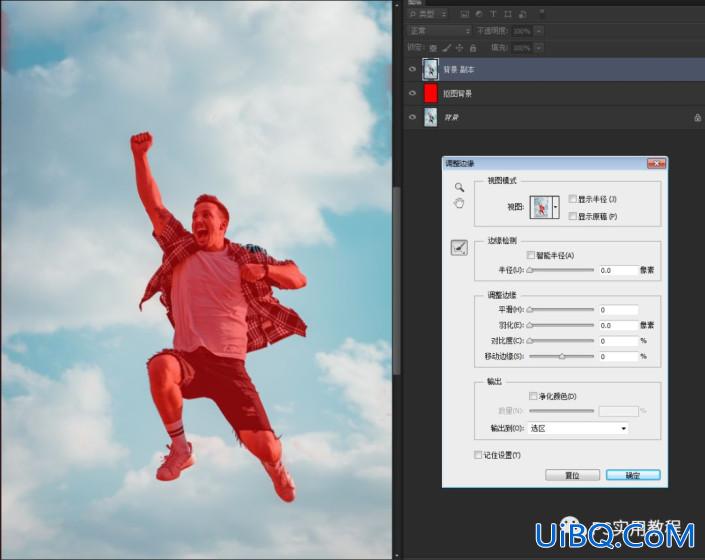The image size is (705, 560).
Task: Open the 输出到 output dropdown
Action: [578, 428]
